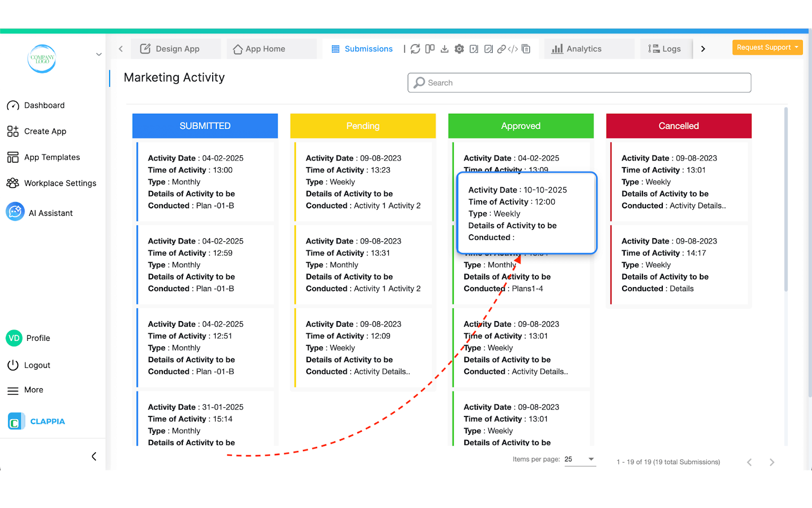Select the Submissions tab
This screenshot has height=508, width=812.
pyautogui.click(x=362, y=49)
